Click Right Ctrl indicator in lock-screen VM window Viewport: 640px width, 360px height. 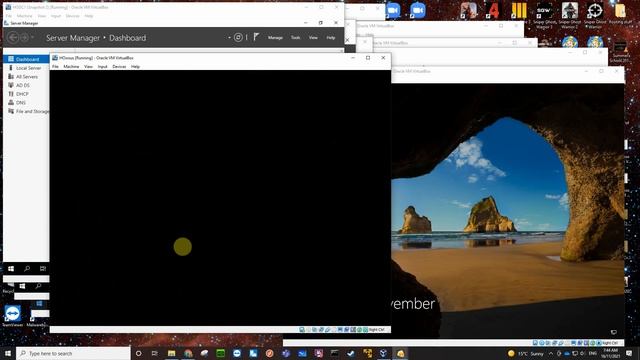610,343
